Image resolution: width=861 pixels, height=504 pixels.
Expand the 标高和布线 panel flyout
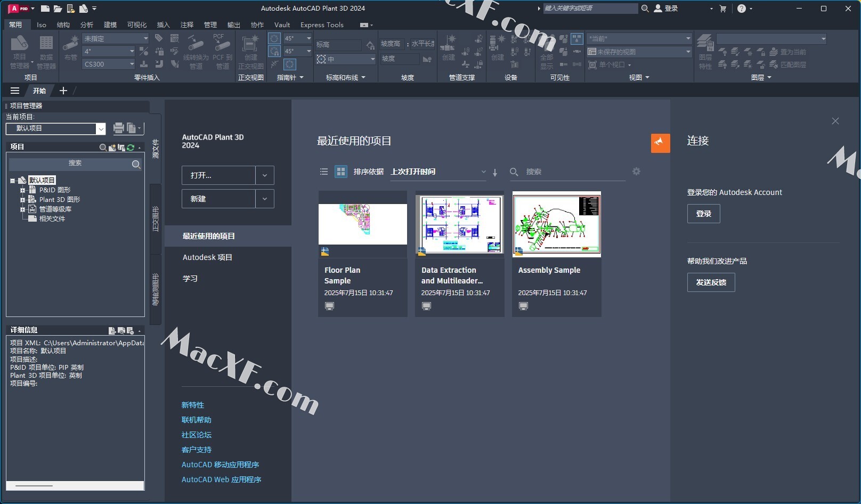coord(345,78)
